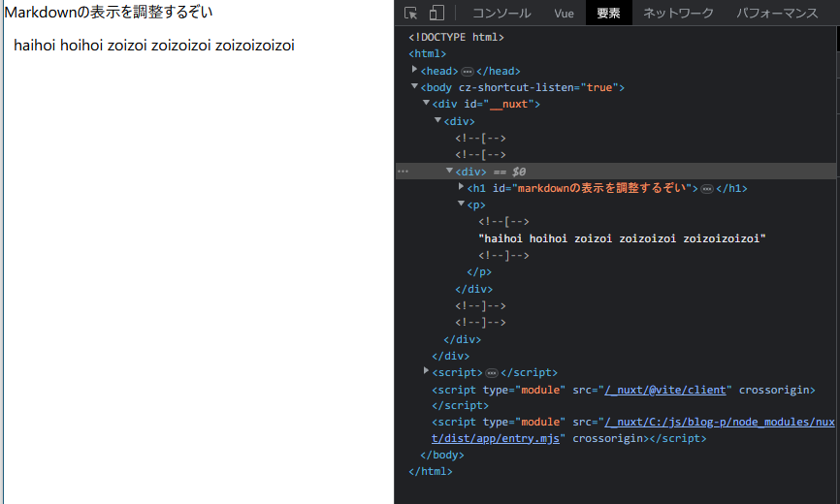The width and height of the screenshot is (840, 504).
Task: Collapse the div below __nuxt
Action: [437, 120]
